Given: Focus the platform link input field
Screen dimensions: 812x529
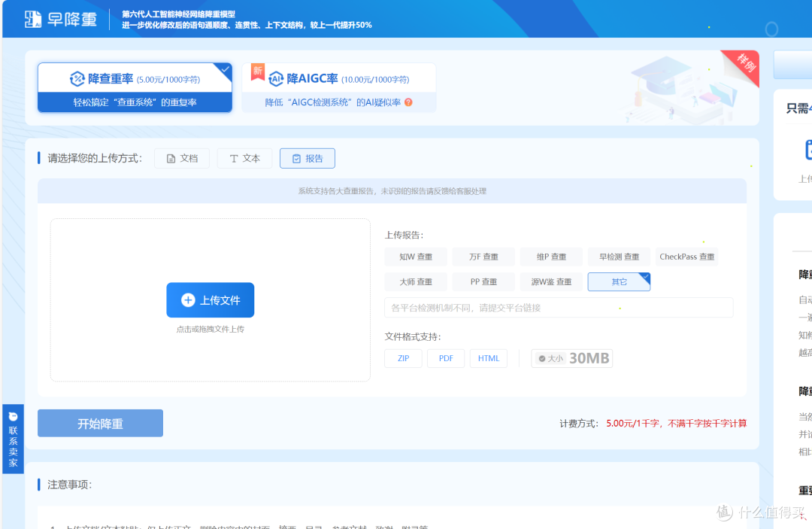Looking at the screenshot, I should [559, 308].
